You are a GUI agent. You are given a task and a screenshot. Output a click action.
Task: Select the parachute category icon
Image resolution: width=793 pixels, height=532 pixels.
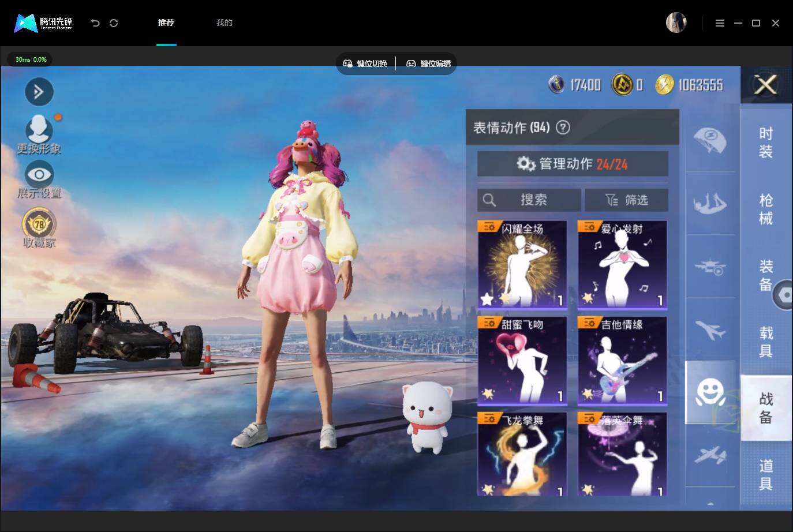(710, 140)
